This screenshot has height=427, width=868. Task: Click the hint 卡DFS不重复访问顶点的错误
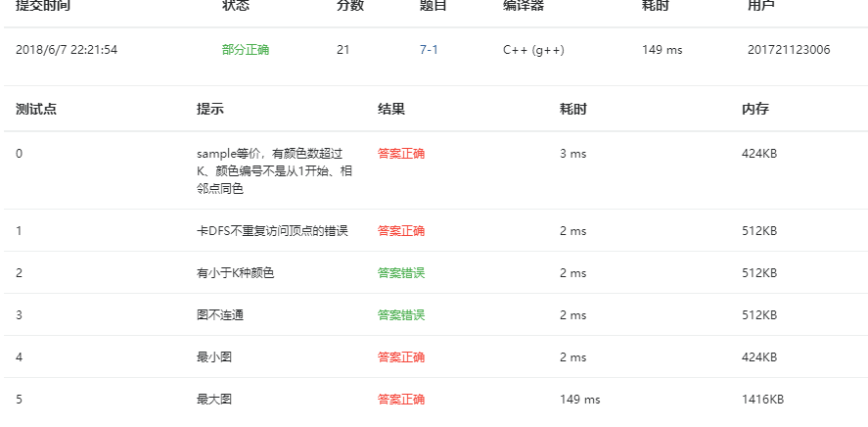click(x=272, y=231)
